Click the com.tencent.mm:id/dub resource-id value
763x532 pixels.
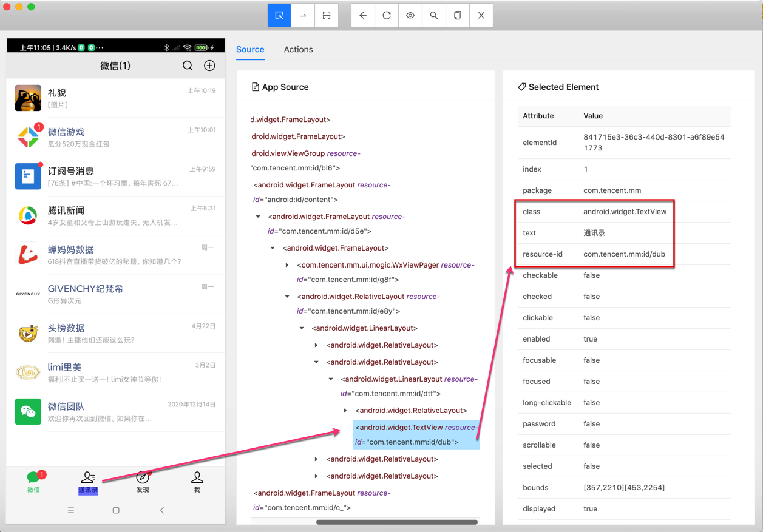coord(624,254)
